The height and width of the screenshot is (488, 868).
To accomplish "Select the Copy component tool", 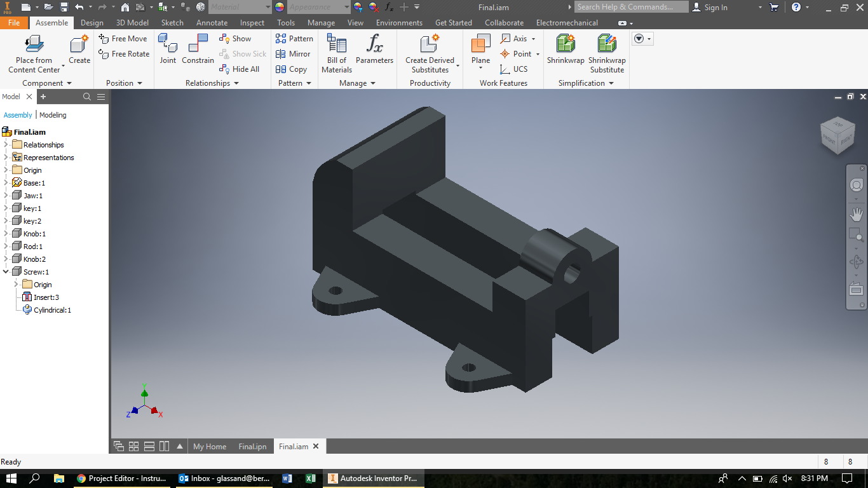I will 291,69.
